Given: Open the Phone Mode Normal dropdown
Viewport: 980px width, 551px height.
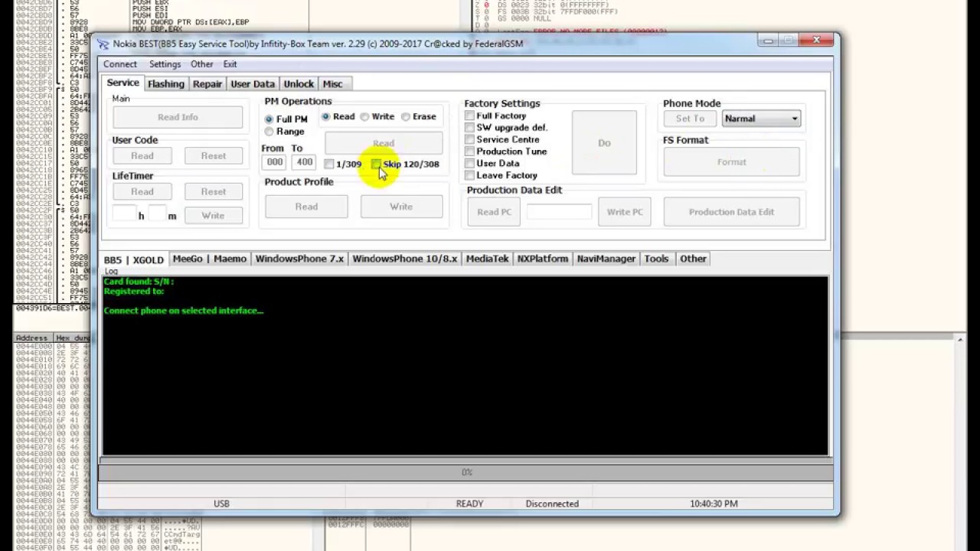Looking at the screenshot, I should click(761, 119).
